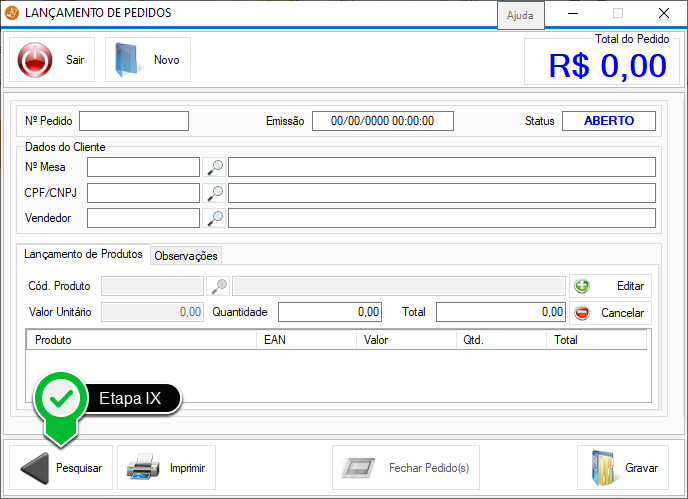Minimize the Lançamento de Pedidos window
Screen dimensions: 688x499
[573, 13]
